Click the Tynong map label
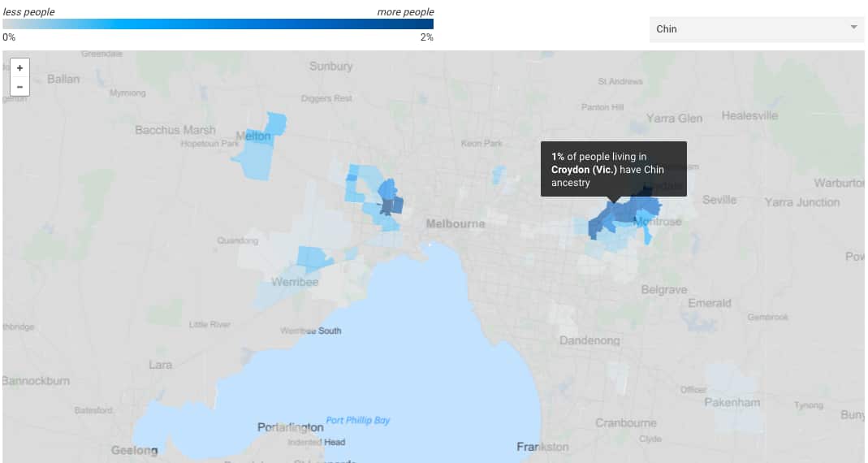Screen dimensions: 868x463 [808, 405]
